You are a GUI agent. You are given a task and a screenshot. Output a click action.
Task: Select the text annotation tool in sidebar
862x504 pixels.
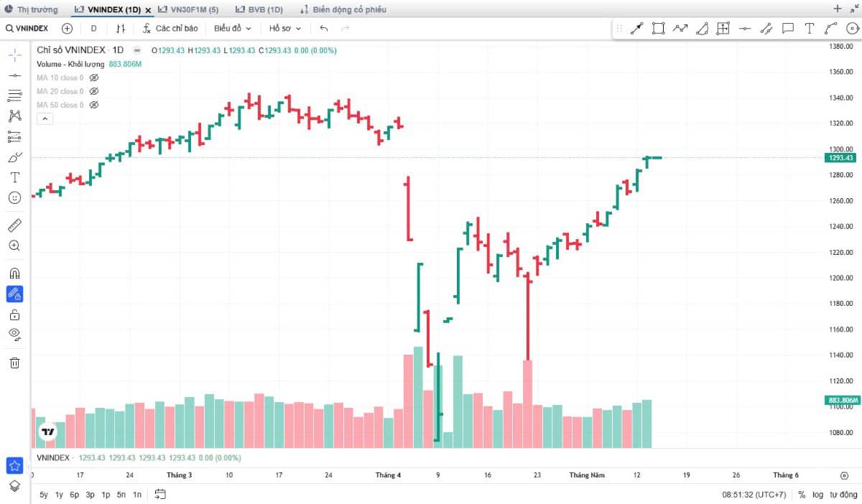pyautogui.click(x=14, y=177)
